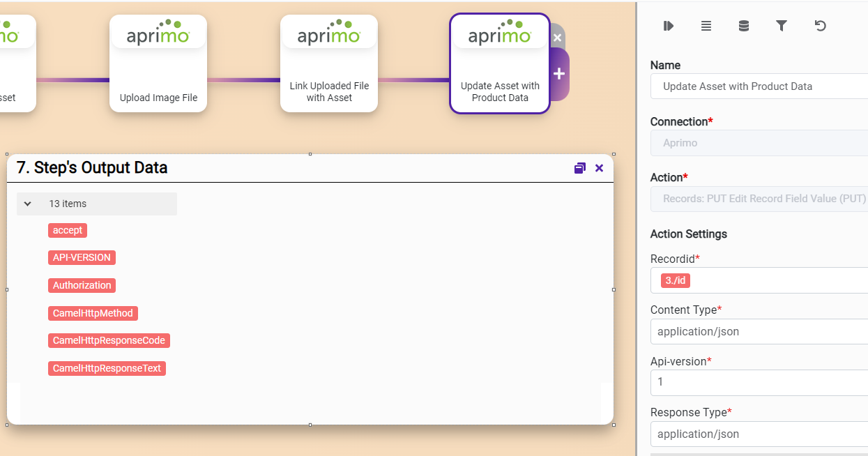
Task: Click the filter funnel icon
Action: (782, 26)
